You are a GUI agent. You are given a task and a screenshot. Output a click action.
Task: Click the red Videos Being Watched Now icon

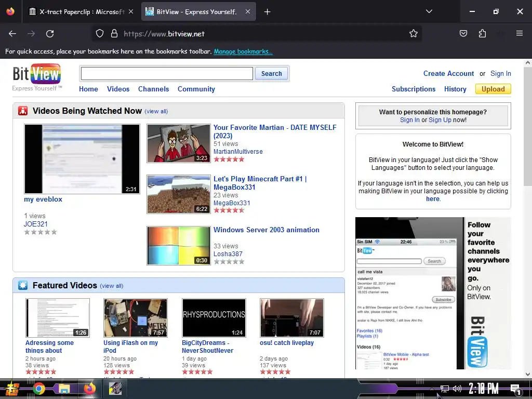point(23,111)
